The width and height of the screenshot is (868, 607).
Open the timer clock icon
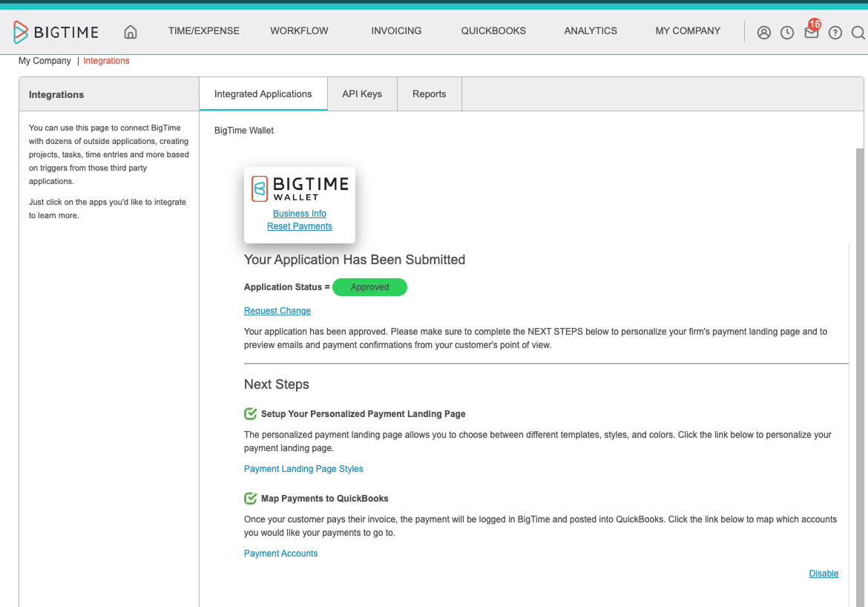tap(787, 33)
